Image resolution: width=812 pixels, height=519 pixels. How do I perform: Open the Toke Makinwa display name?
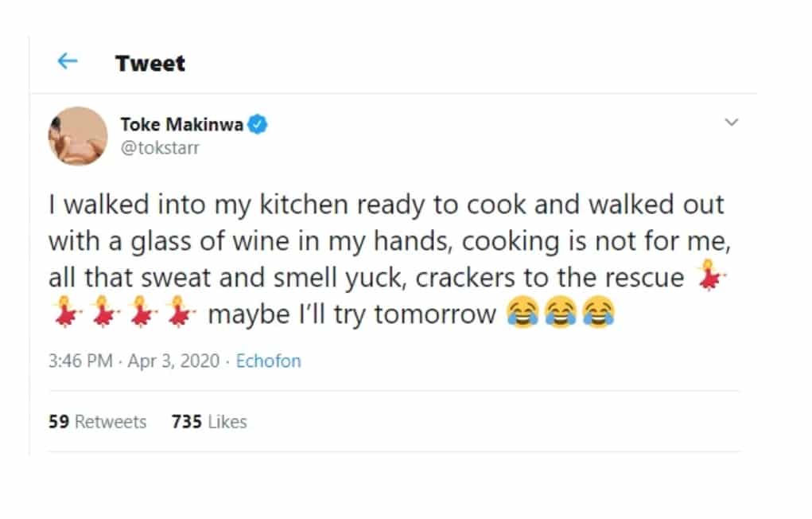(182, 123)
